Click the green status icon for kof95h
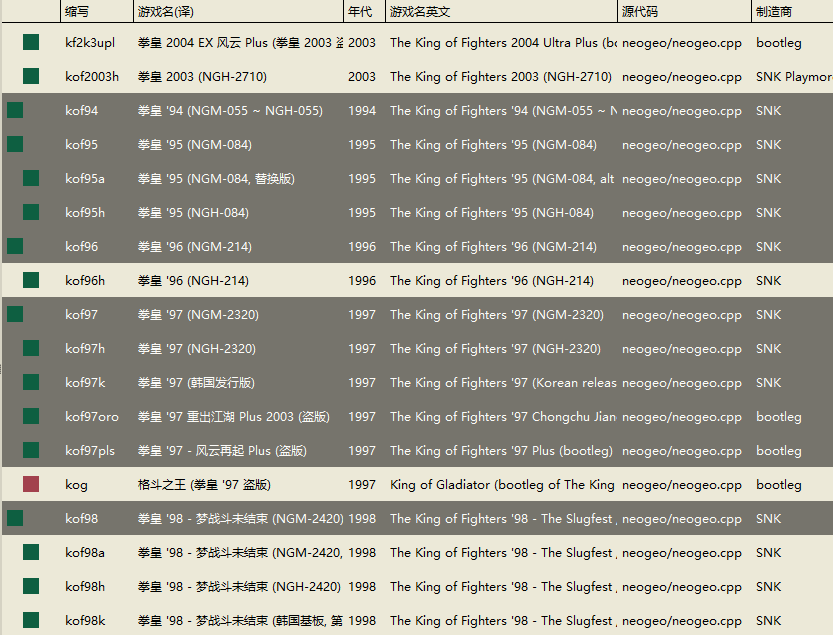This screenshot has width=833, height=635. point(31,213)
